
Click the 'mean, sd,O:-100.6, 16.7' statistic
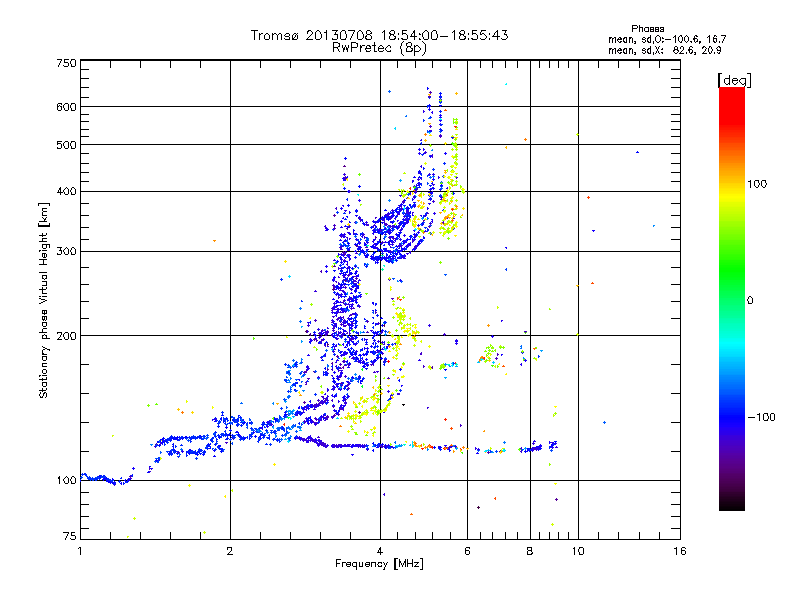click(667, 39)
